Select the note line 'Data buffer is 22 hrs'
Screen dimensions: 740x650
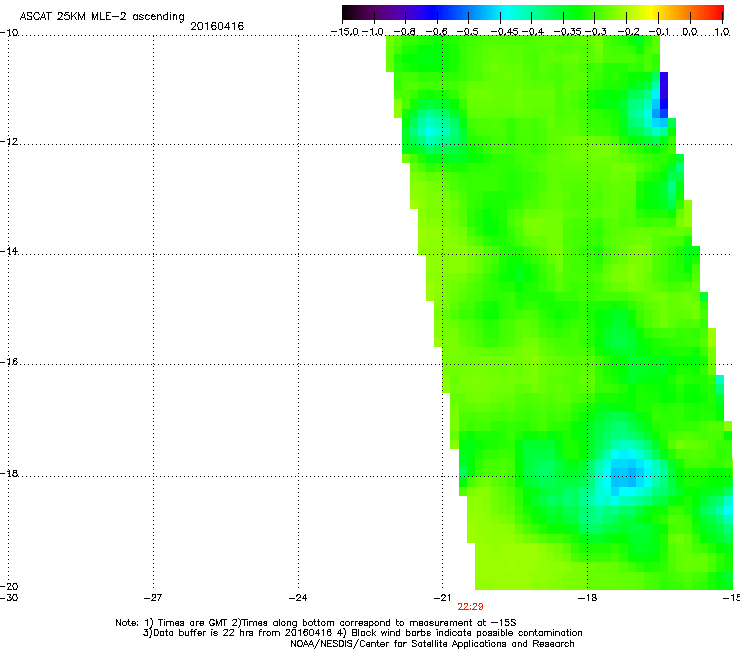[362, 633]
